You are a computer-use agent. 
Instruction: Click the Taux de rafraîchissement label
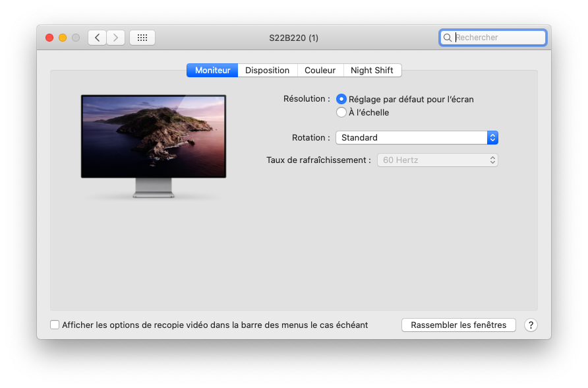click(318, 160)
